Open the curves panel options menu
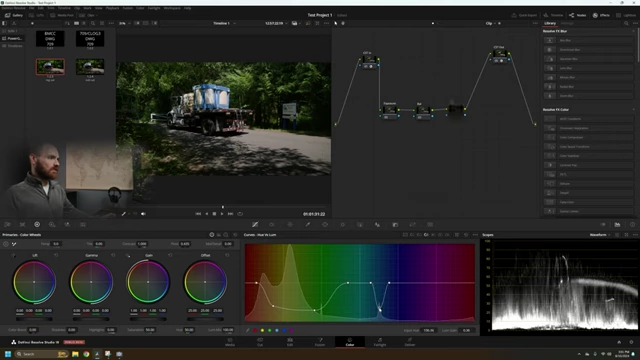 (x=475, y=235)
